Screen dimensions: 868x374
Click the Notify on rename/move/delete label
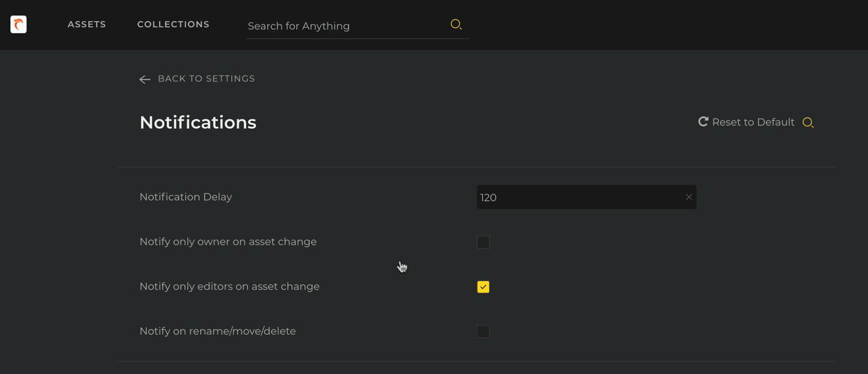point(218,331)
